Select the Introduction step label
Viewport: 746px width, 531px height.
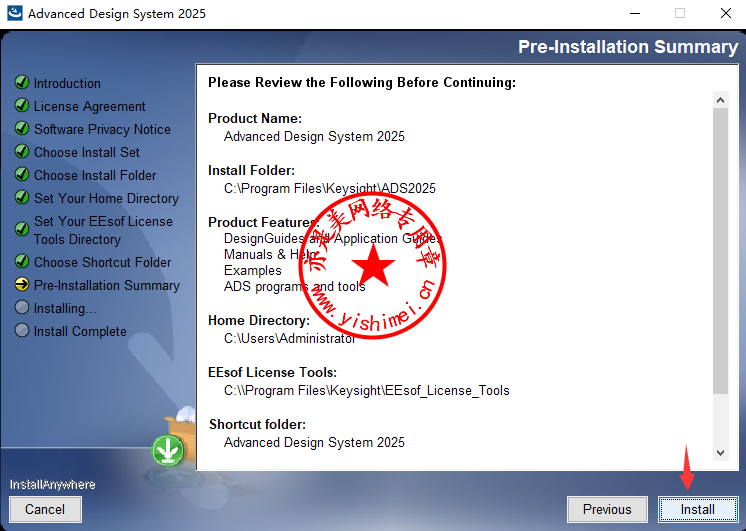point(67,83)
